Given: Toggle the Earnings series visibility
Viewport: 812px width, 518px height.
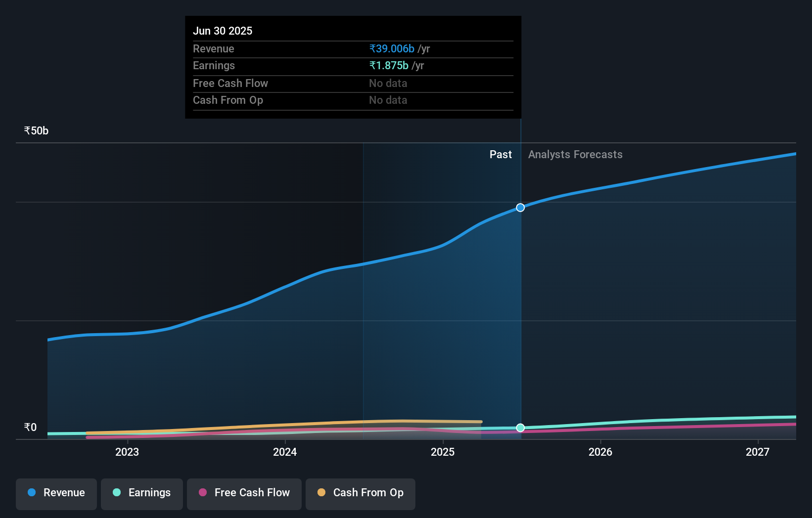Looking at the screenshot, I should [142, 493].
